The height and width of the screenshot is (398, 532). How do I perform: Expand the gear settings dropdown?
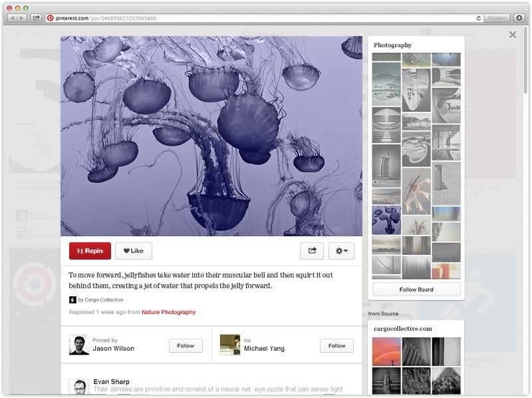(341, 251)
